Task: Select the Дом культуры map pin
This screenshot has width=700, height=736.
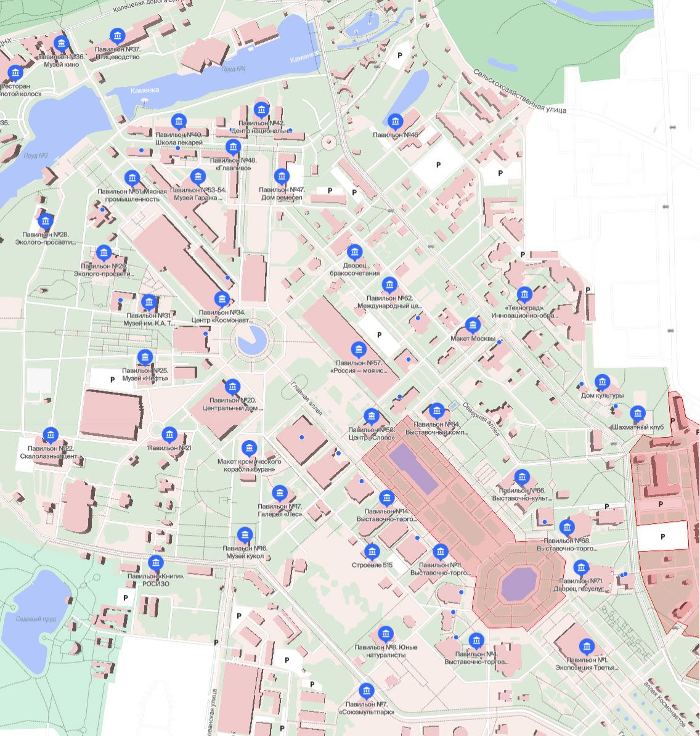Action: pos(602,382)
